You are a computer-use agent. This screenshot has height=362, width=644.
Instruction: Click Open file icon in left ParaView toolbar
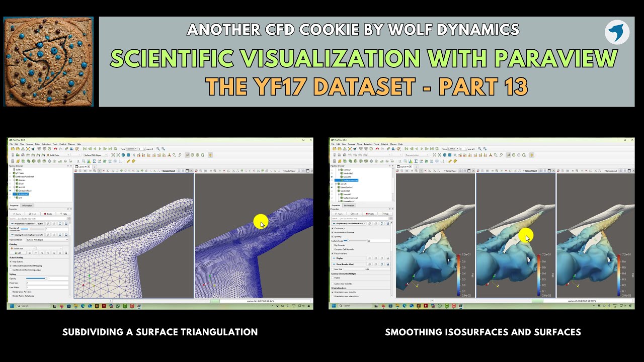click(x=13, y=149)
